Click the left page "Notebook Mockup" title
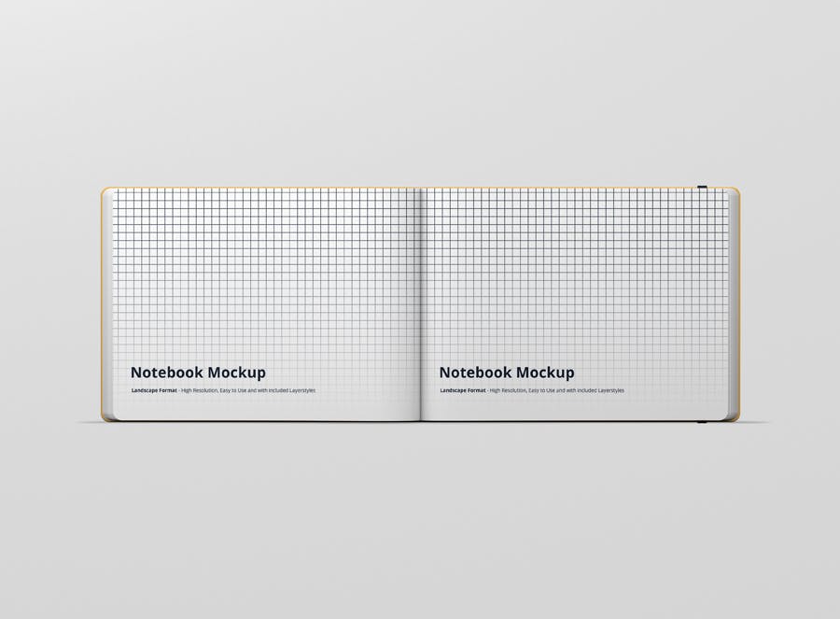The width and height of the screenshot is (840, 619). click(198, 373)
